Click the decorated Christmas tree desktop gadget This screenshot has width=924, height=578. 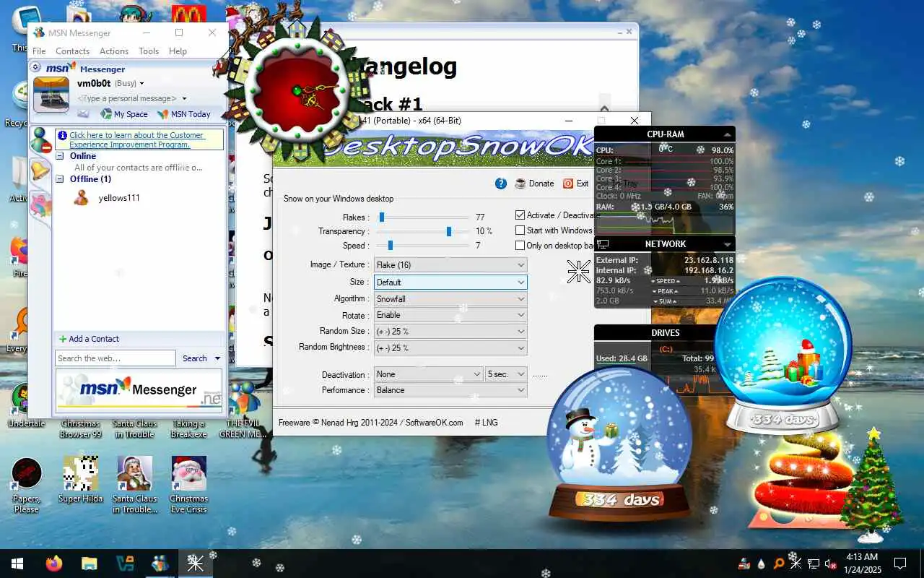(872, 484)
